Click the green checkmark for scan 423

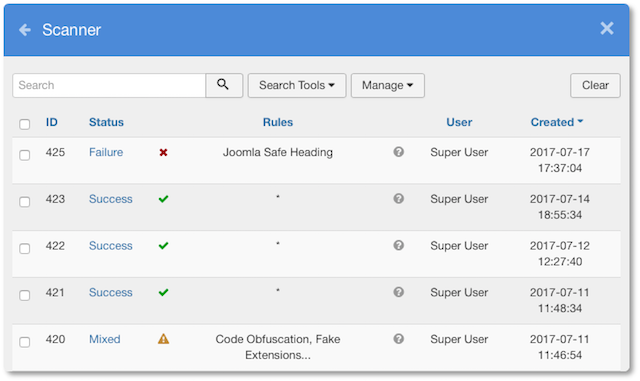(163, 199)
